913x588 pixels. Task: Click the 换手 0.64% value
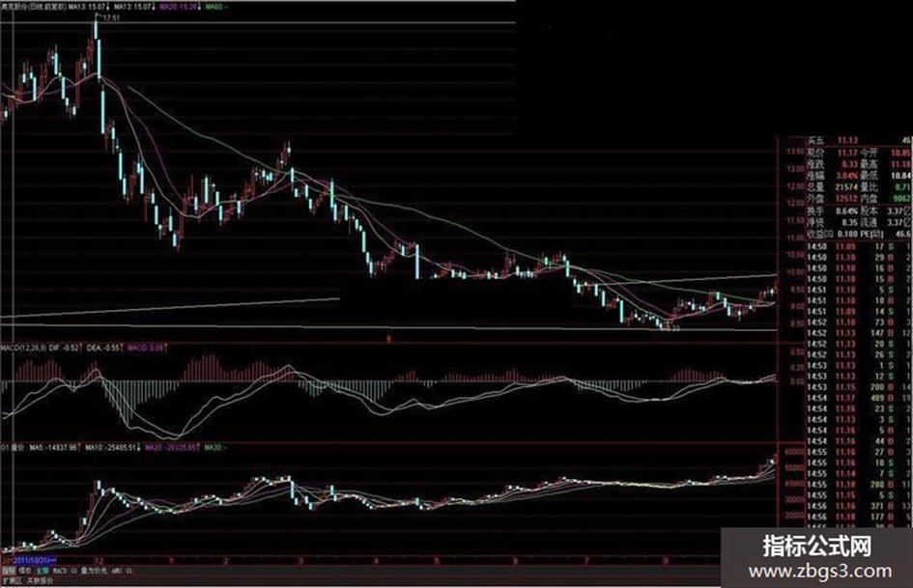coord(848,210)
